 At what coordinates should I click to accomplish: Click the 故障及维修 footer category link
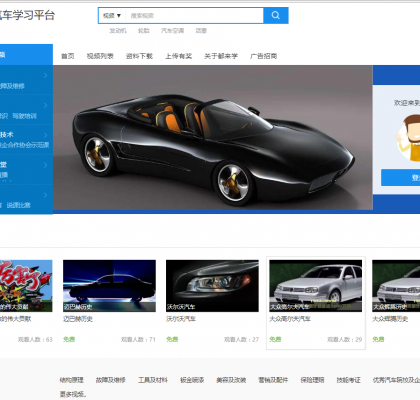[111, 380]
